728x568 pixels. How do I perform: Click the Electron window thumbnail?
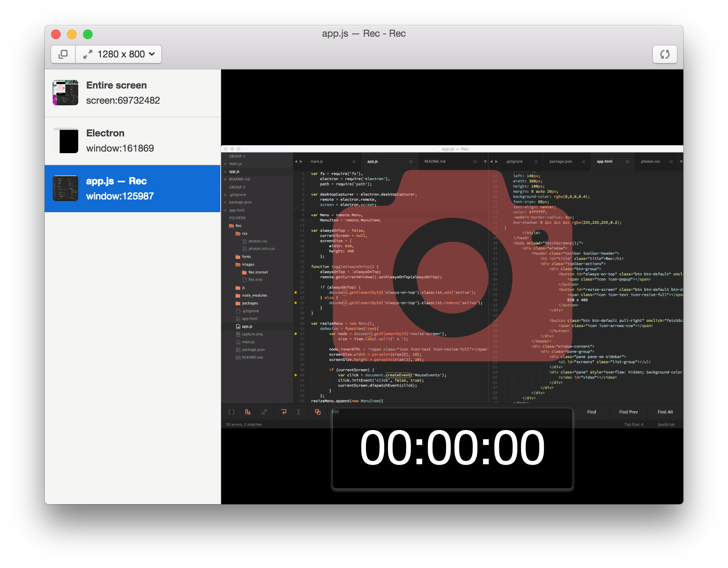click(65, 140)
